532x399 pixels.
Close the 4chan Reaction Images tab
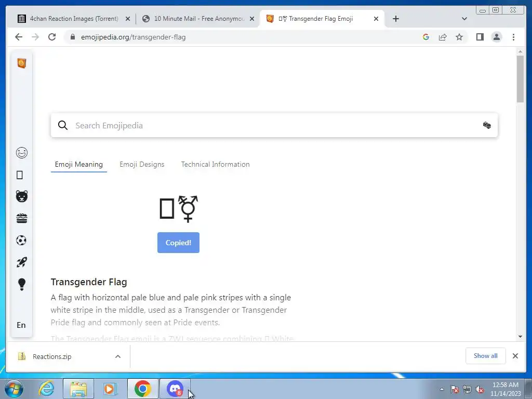(x=128, y=19)
